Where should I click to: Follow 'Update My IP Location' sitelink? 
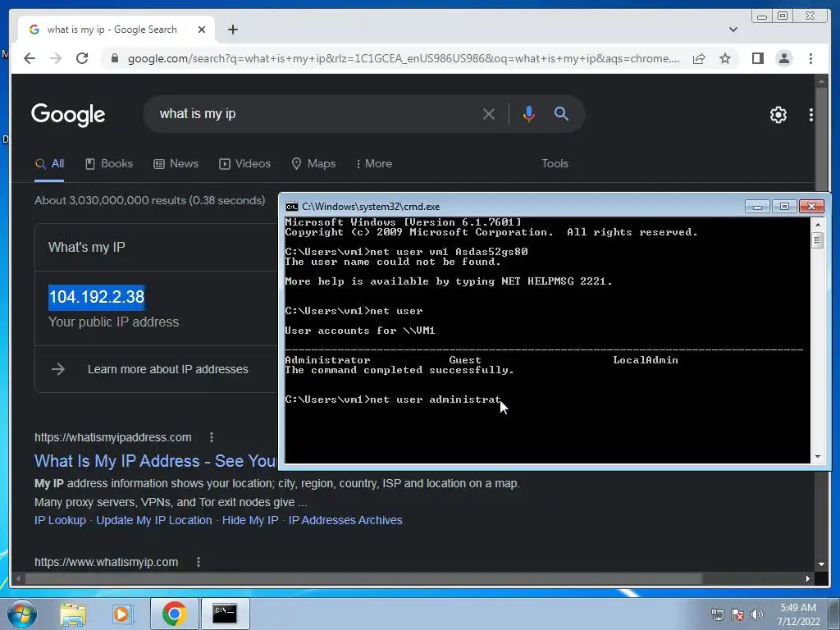click(x=153, y=520)
